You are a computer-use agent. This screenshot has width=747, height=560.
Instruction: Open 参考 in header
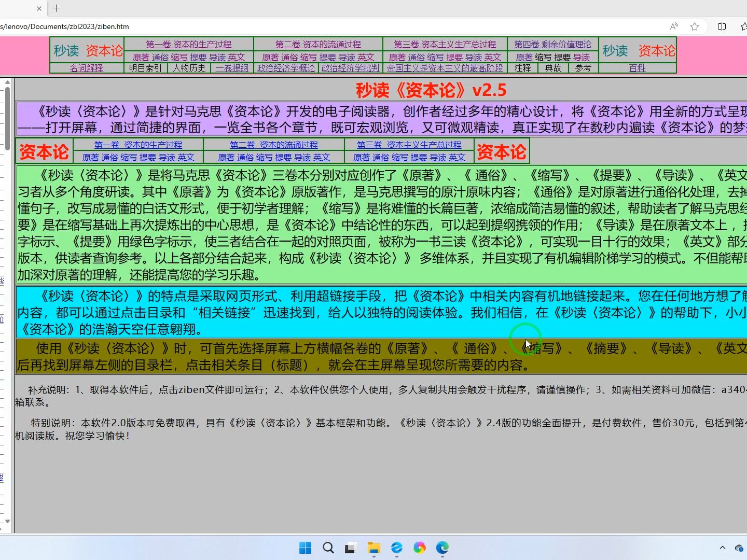point(583,68)
